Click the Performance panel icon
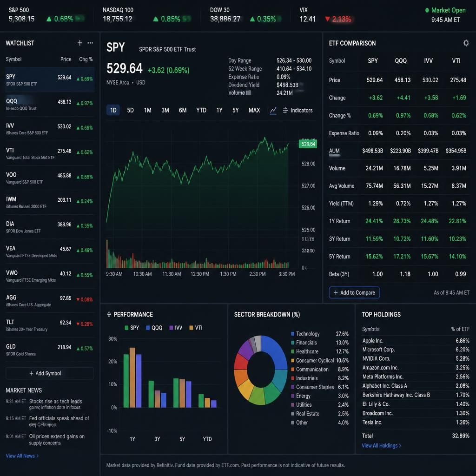Screen dimensions: 476x476 click(x=109, y=314)
